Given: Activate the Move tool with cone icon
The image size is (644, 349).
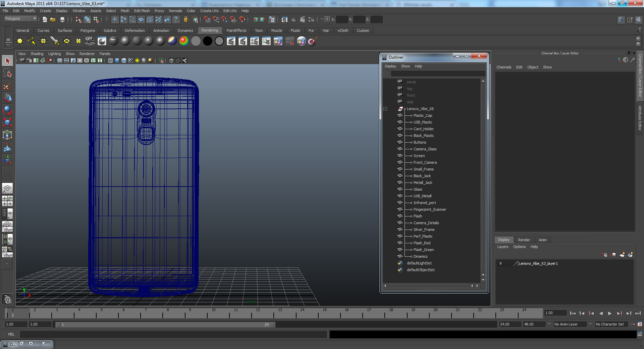Looking at the screenshot, I should [7, 98].
